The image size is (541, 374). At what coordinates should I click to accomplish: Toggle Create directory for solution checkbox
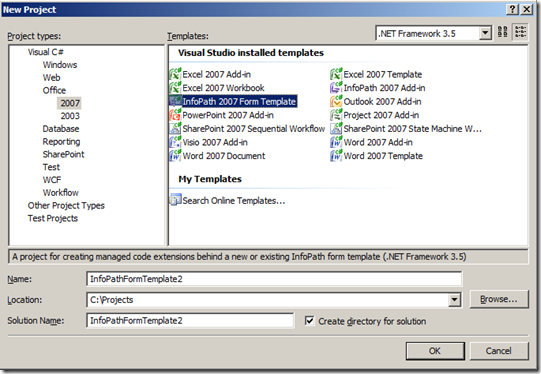[309, 321]
